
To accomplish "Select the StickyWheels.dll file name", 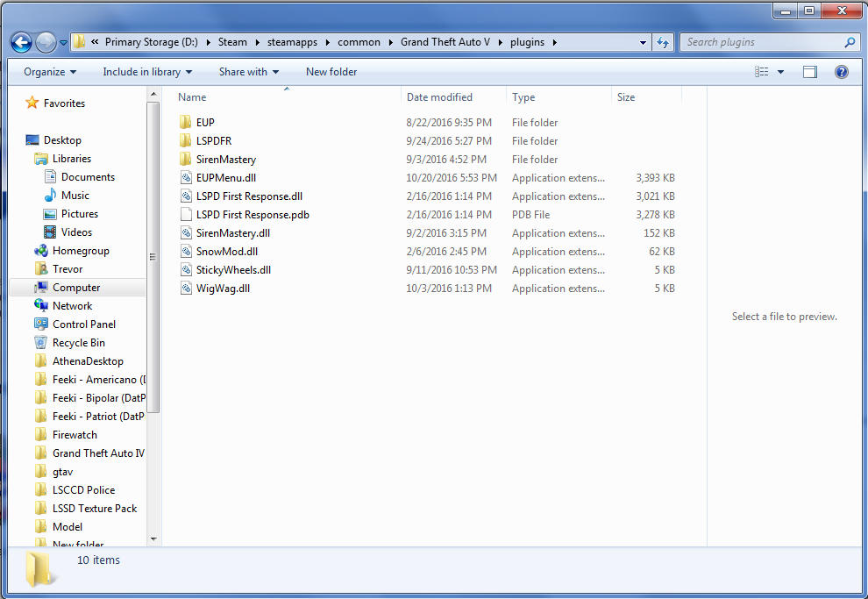I will click(233, 269).
